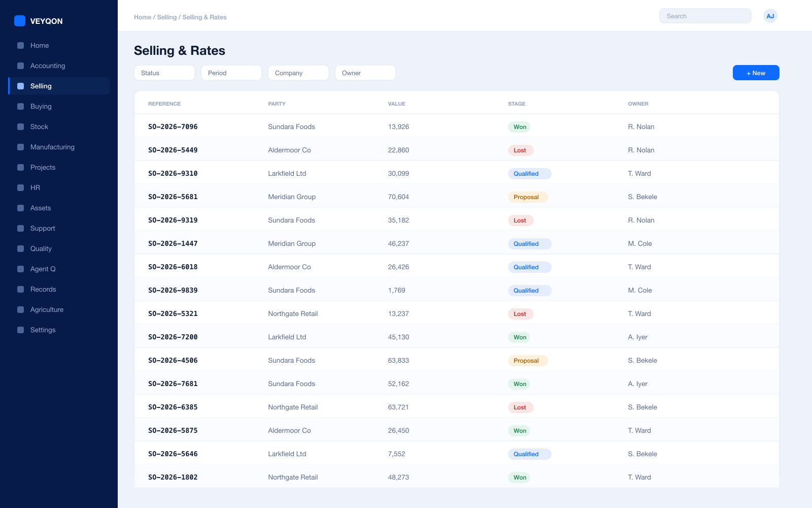The image size is (812, 508).
Task: Sort by the VALUE column header
Action: coord(397,104)
